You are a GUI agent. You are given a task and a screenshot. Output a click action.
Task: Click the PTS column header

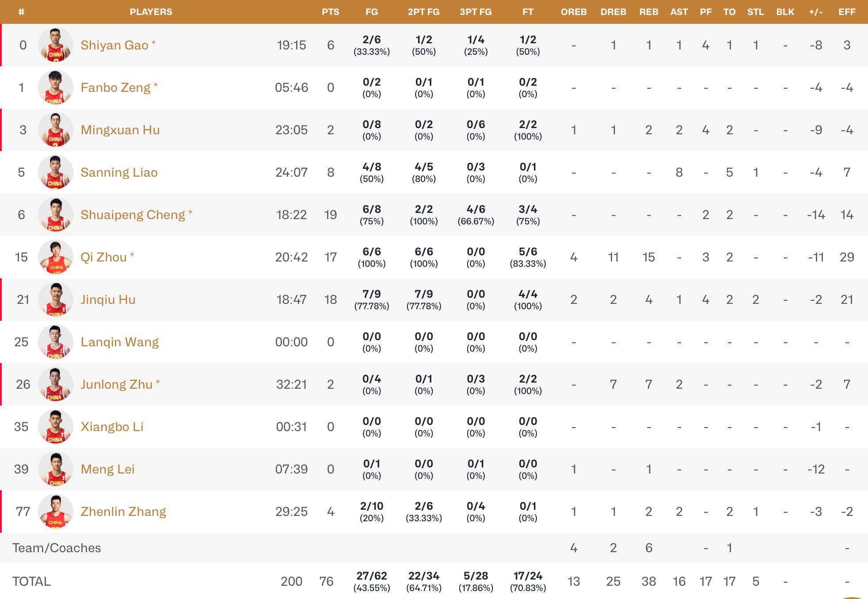click(331, 12)
